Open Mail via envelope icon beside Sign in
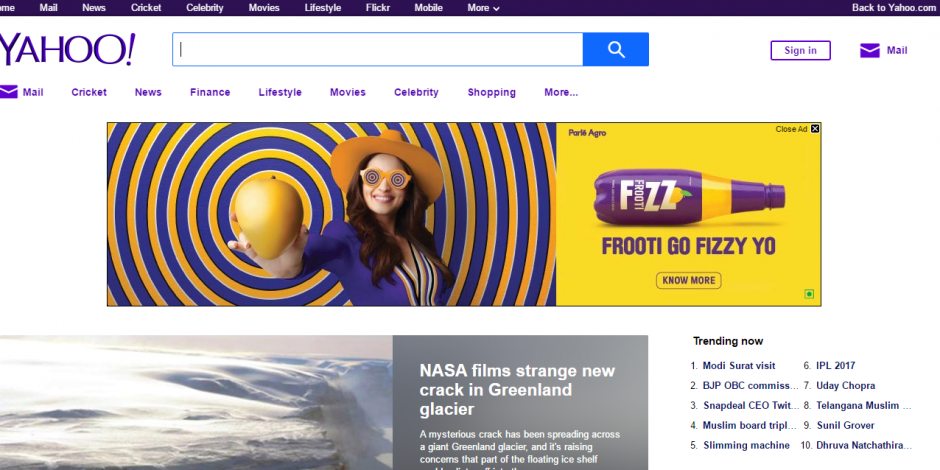 coord(869,50)
